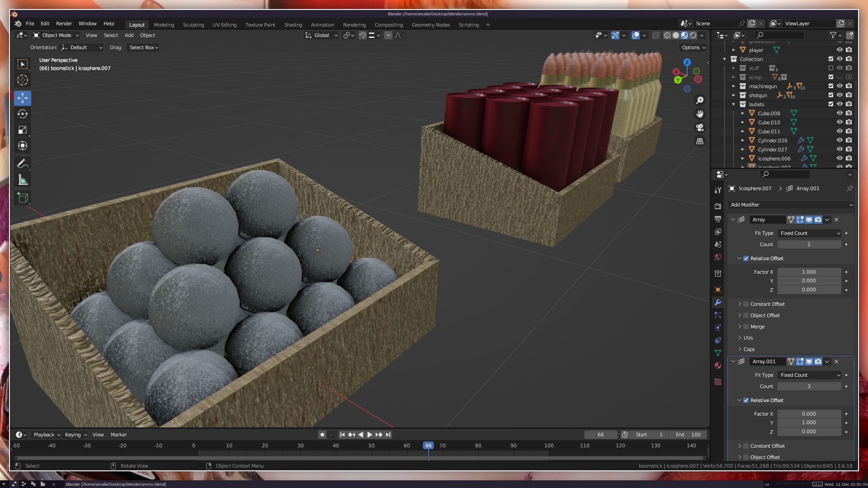Select the Annotate pencil tool
This screenshot has width=868, height=488.
[x=23, y=164]
